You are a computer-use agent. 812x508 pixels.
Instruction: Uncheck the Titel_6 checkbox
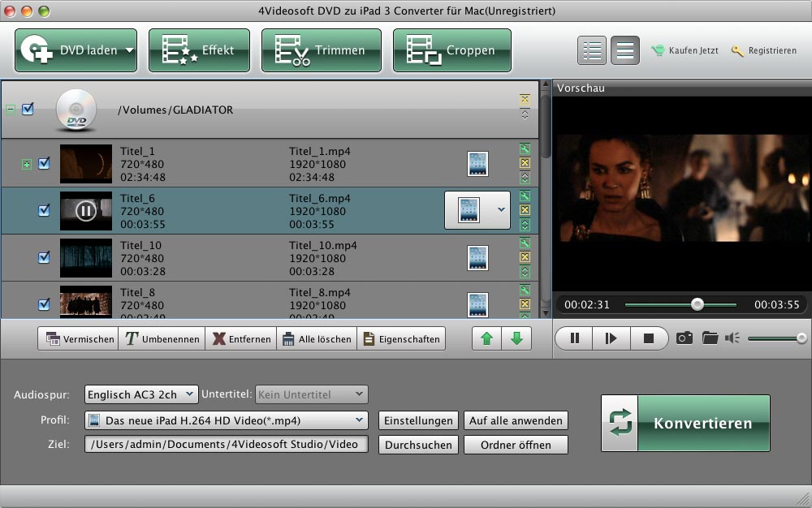tap(44, 210)
